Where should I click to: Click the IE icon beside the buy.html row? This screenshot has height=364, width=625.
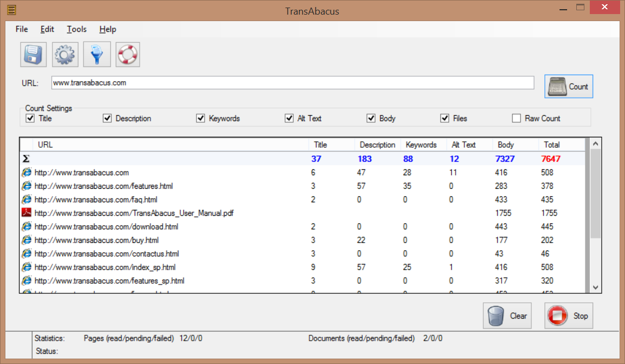[27, 240]
